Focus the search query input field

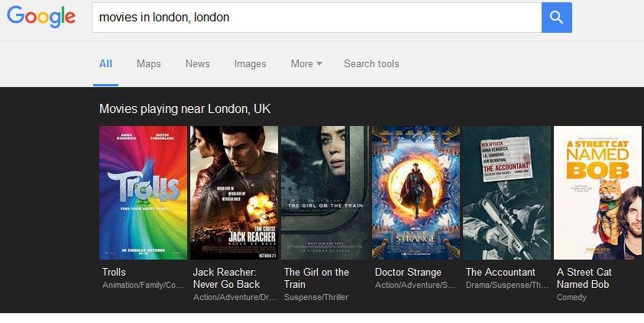pos(317,18)
